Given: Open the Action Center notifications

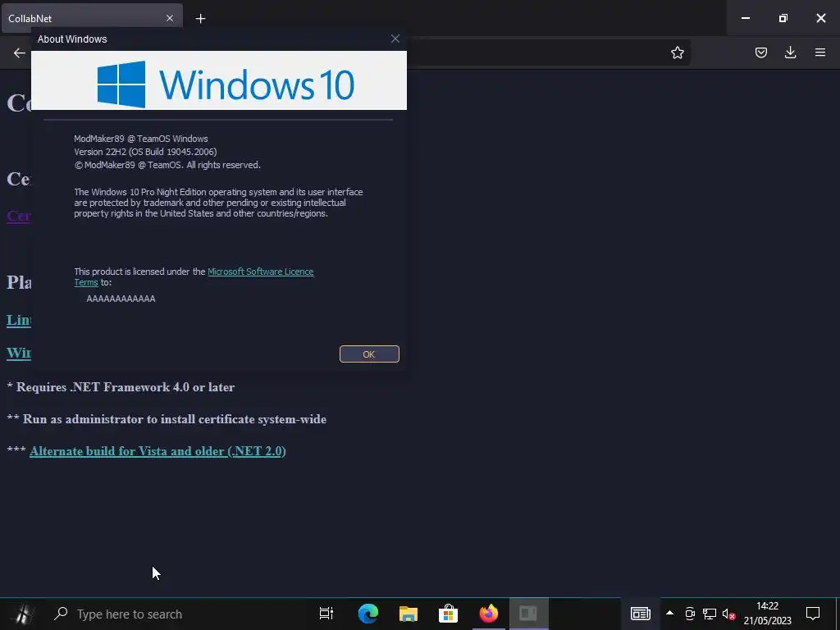Looking at the screenshot, I should [813, 614].
